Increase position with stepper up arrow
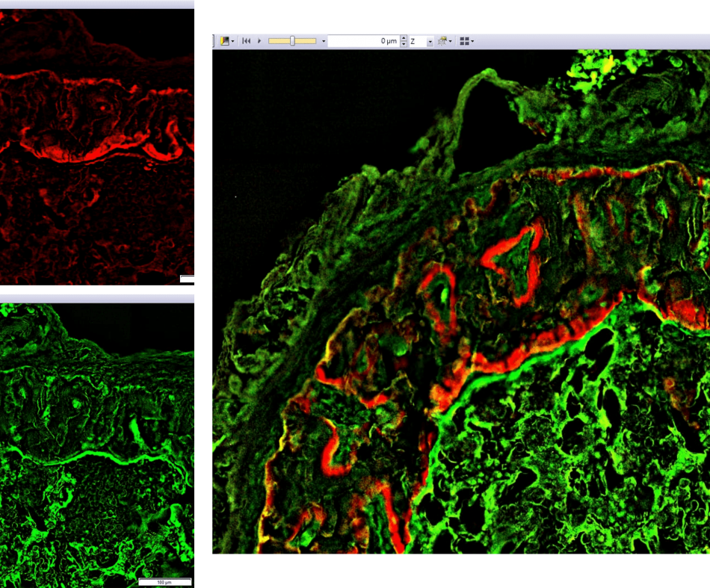 click(x=404, y=38)
